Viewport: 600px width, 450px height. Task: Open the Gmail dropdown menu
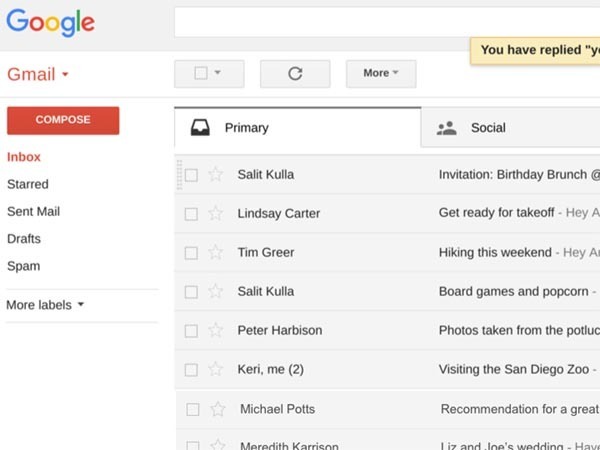pos(38,74)
